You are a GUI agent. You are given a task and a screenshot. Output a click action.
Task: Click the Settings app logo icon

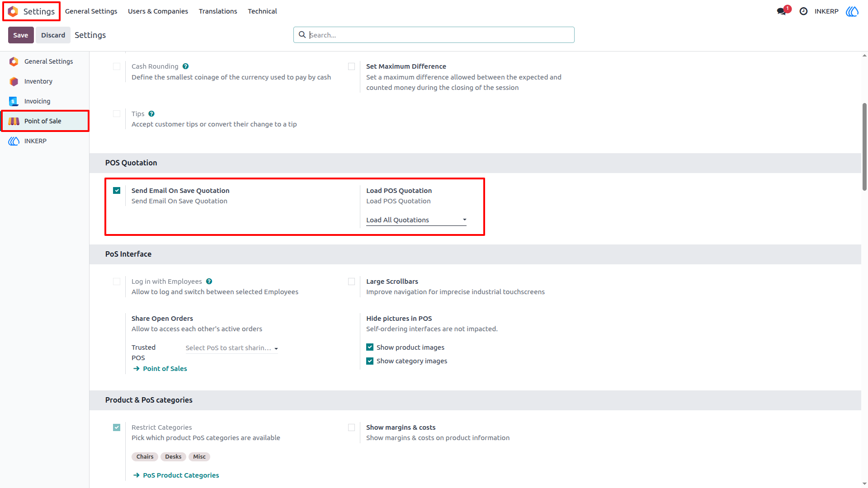pos(13,11)
